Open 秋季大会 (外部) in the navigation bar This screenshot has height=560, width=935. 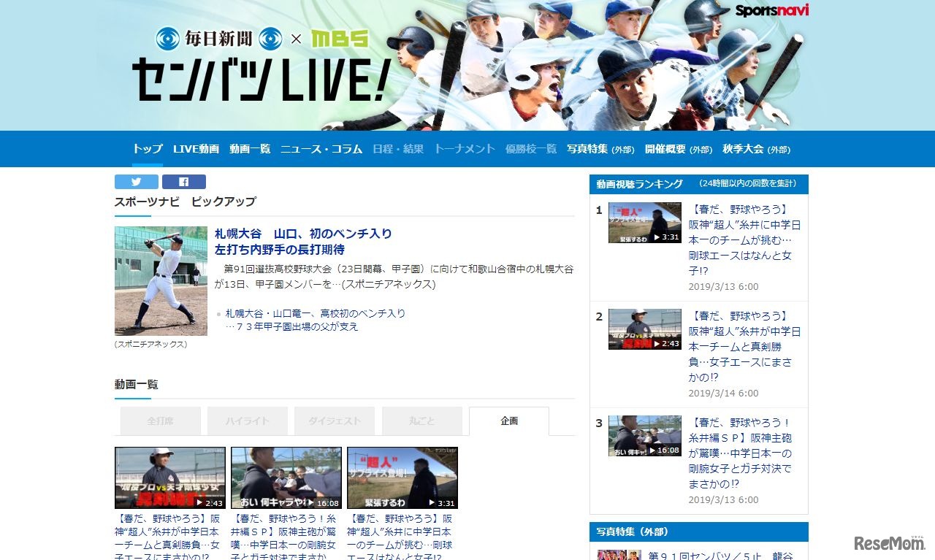click(x=756, y=149)
